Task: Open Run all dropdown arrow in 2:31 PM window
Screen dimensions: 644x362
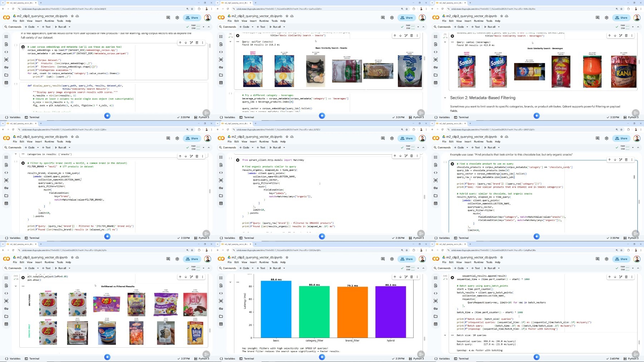Action: click(x=284, y=27)
